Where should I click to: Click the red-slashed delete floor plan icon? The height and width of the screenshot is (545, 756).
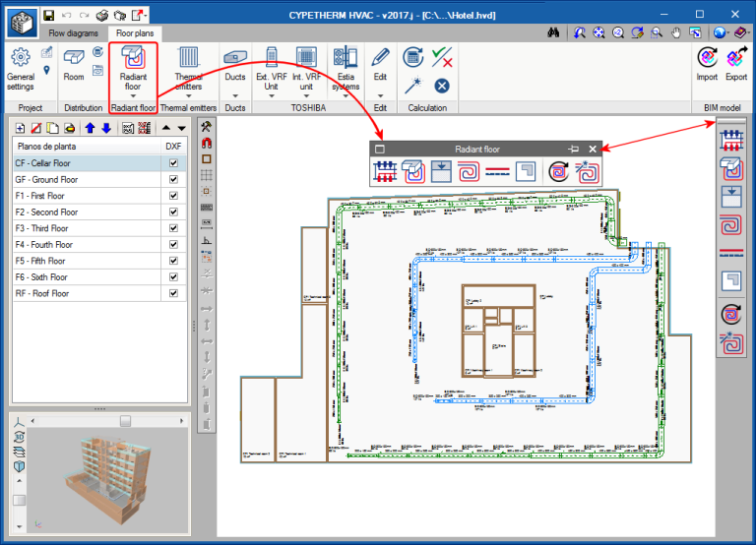[x=36, y=128]
